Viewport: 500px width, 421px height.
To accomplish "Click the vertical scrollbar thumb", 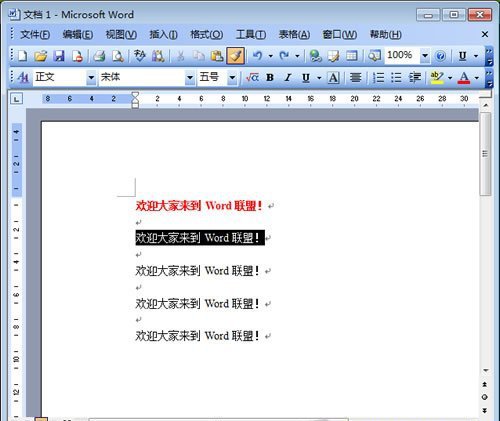I will (485, 154).
